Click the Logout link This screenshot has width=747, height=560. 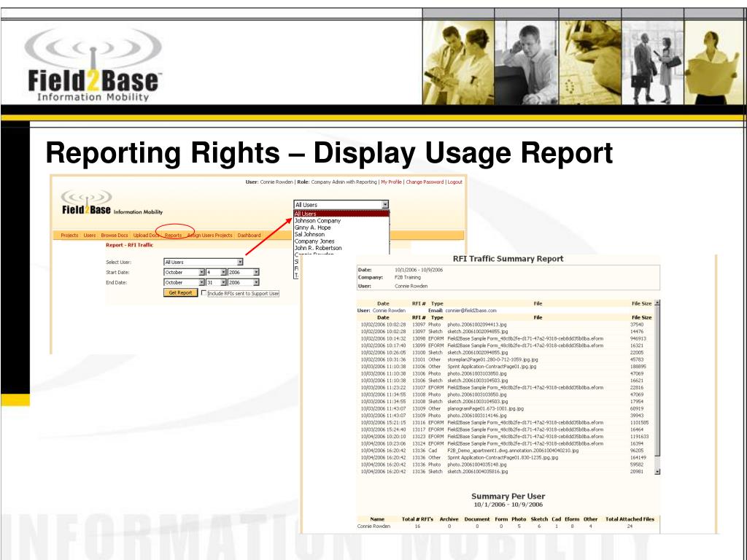point(455,182)
